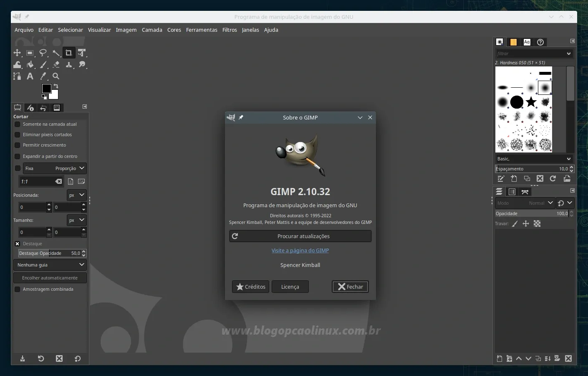Enable 'Somente na camada atual' checkbox

pyautogui.click(x=18, y=124)
